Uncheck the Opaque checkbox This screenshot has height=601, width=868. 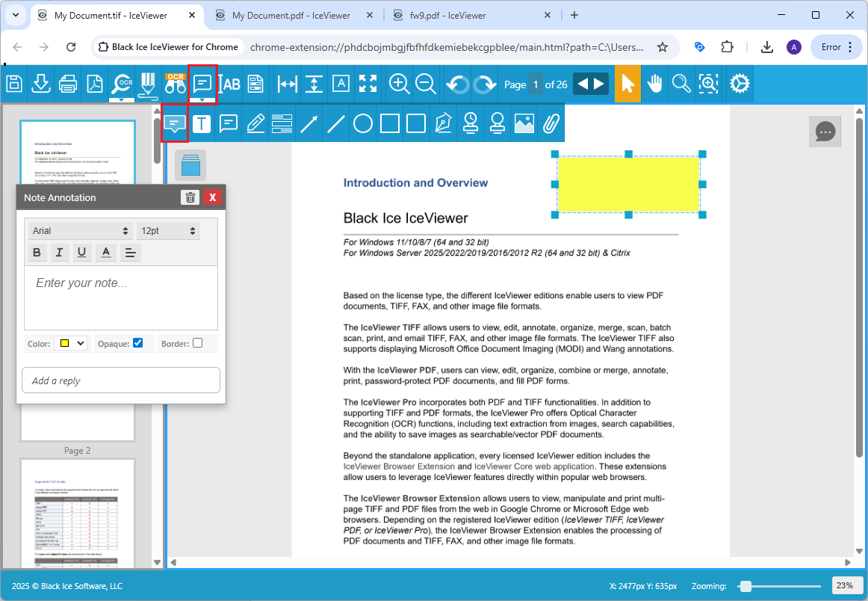pos(138,343)
